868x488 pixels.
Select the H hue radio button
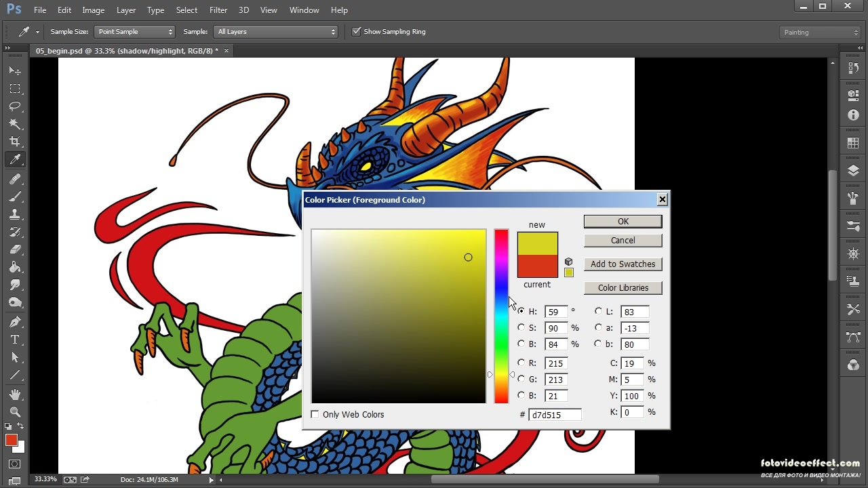tap(521, 311)
